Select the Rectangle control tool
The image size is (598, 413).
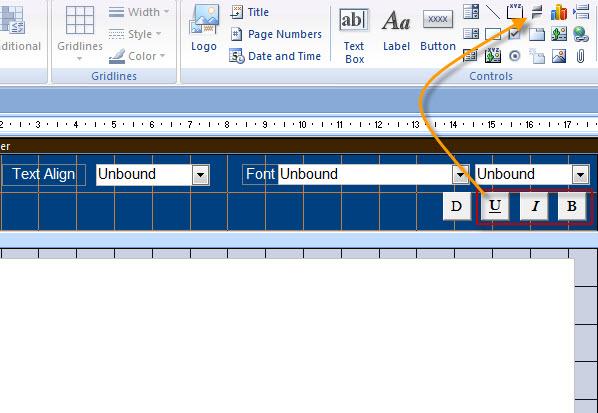493,34
